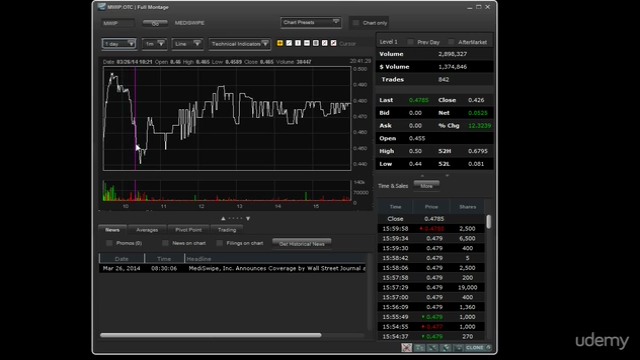Open the Line chart type dropdown
Viewport: 640px width, 360px height.
(187, 44)
